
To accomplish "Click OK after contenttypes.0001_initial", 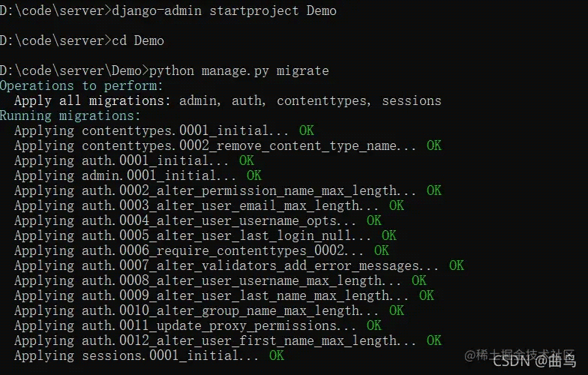I will 306,130.
